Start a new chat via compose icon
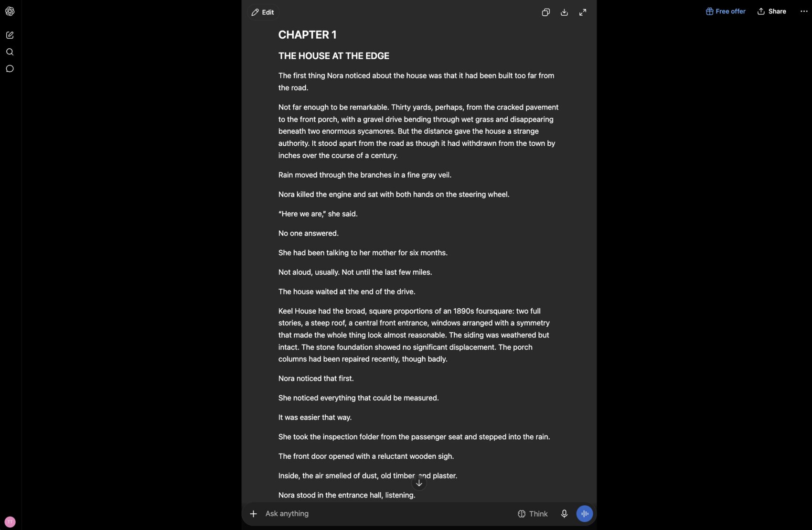Viewport: 812px width, 530px height. pyautogui.click(x=10, y=35)
